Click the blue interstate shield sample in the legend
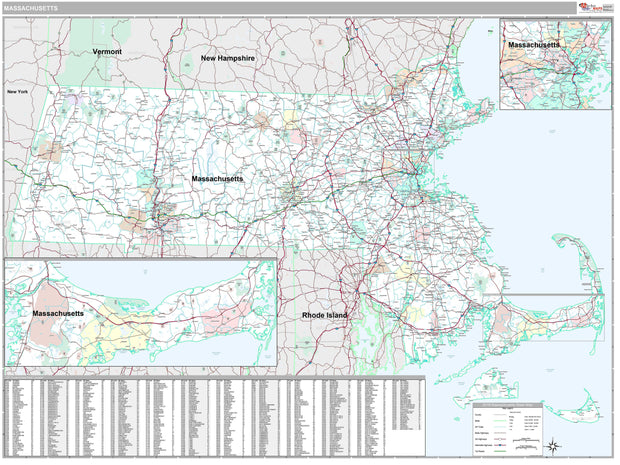Image resolution: width=620 pixels, height=465 pixels. click(x=500, y=445)
